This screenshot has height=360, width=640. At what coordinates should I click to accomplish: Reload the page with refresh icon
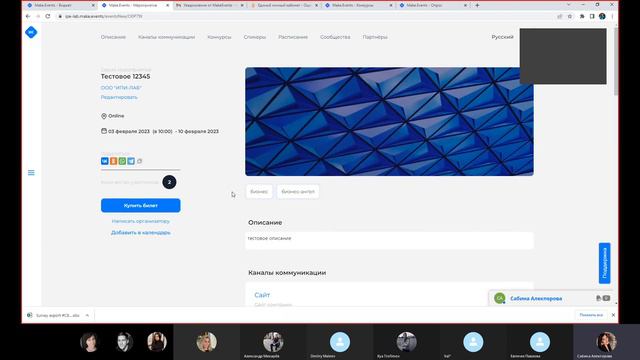[48, 16]
